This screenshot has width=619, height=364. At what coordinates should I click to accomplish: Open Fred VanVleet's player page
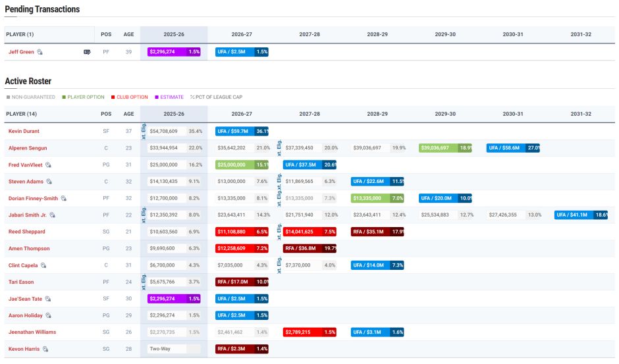click(25, 165)
